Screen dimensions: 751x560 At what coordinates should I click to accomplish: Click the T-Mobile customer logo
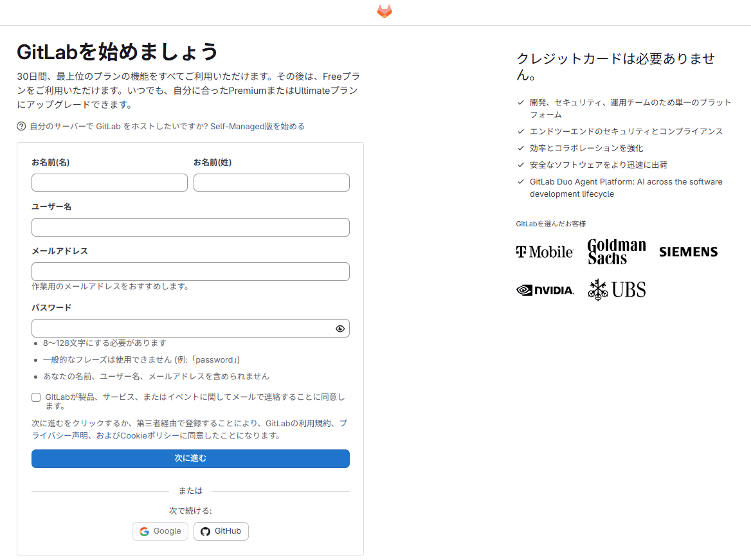[x=545, y=251]
